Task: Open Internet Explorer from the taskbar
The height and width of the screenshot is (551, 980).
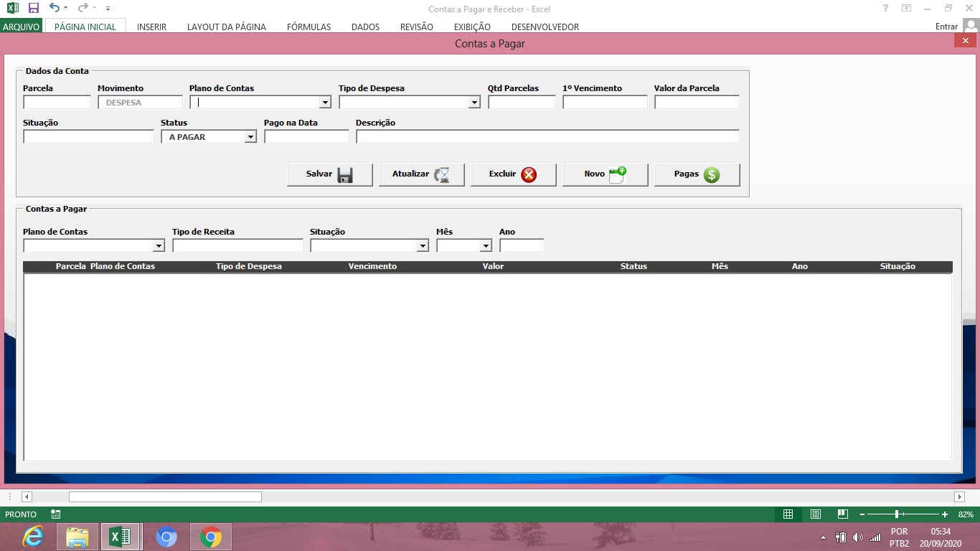Action: [x=32, y=537]
